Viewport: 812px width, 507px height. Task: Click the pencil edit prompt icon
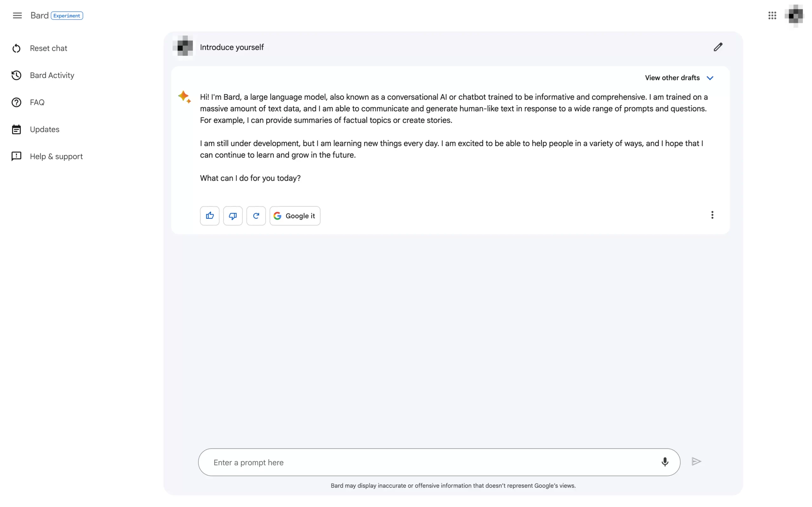point(718,47)
